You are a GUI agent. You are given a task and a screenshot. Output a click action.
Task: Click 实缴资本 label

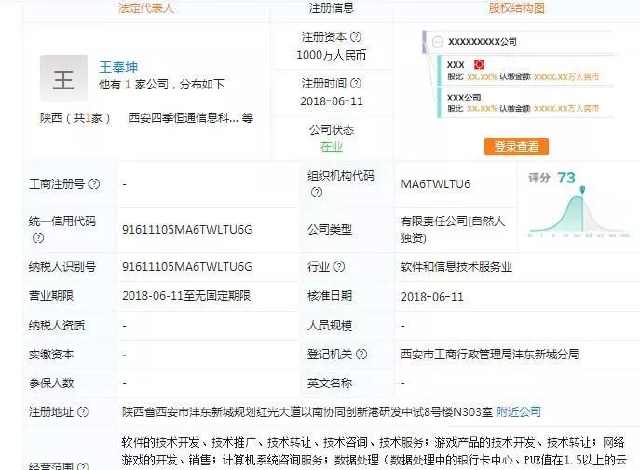pos(51,354)
